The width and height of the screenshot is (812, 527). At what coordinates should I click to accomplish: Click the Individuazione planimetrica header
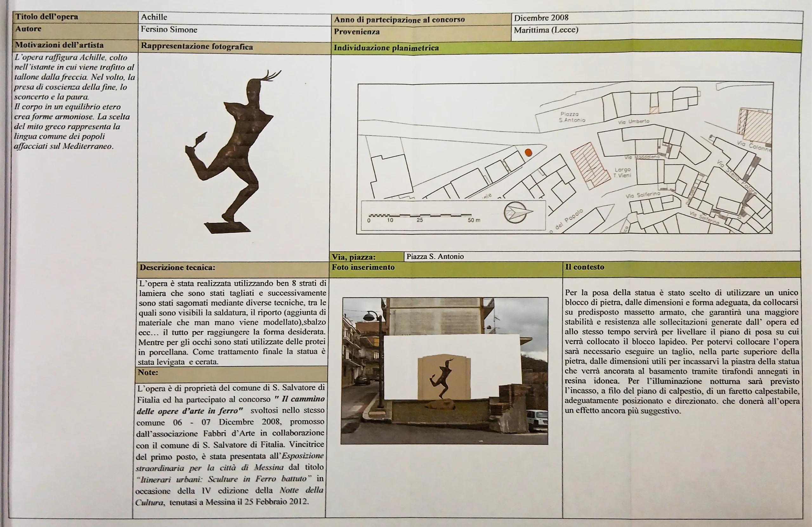click(x=386, y=48)
